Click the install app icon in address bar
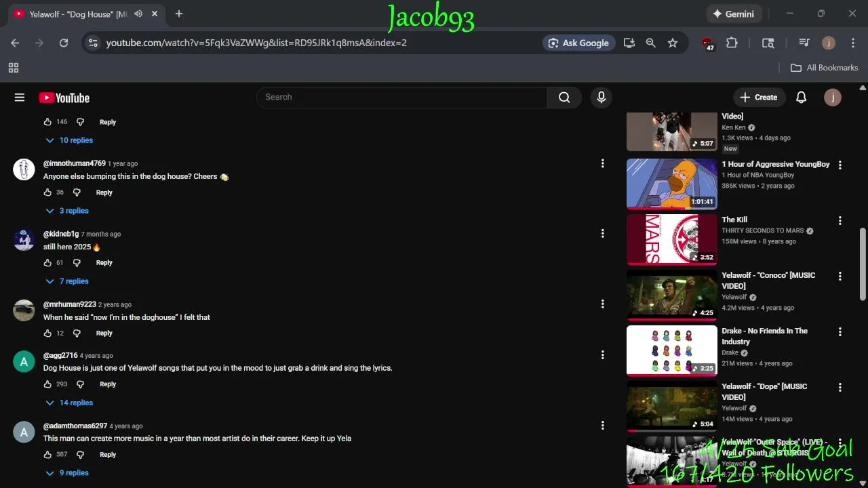This screenshot has height=488, width=868. pos(629,43)
